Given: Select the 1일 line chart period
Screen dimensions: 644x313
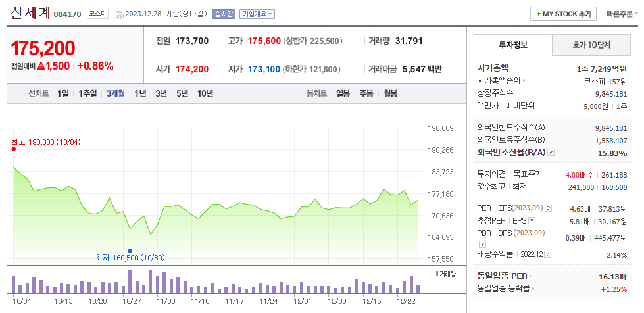Looking at the screenshot, I should (63, 93).
